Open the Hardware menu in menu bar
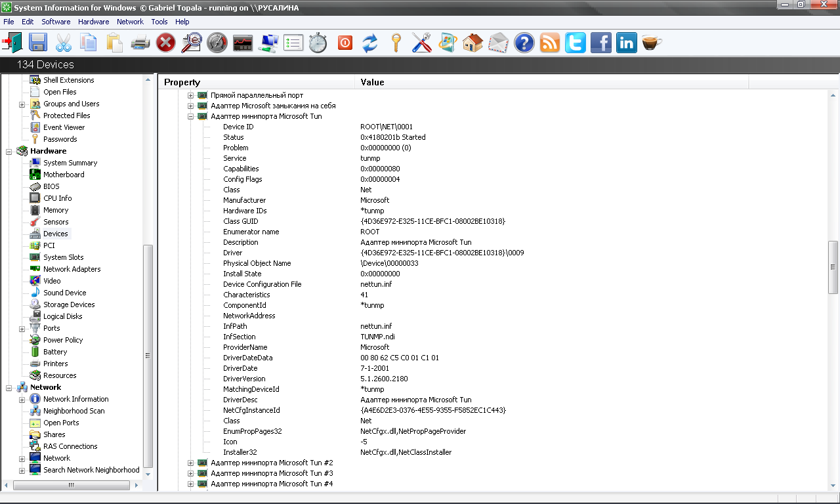The image size is (840, 504). coord(94,22)
